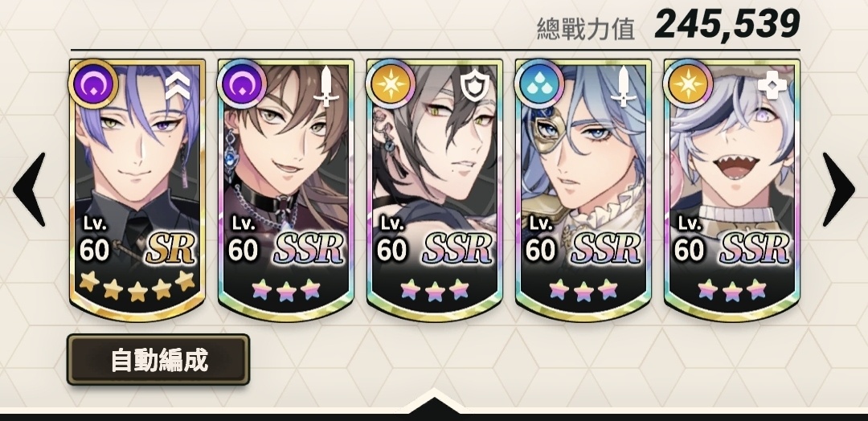Click the five gold stars on SR card
The width and height of the screenshot is (868, 421).
tap(137, 286)
